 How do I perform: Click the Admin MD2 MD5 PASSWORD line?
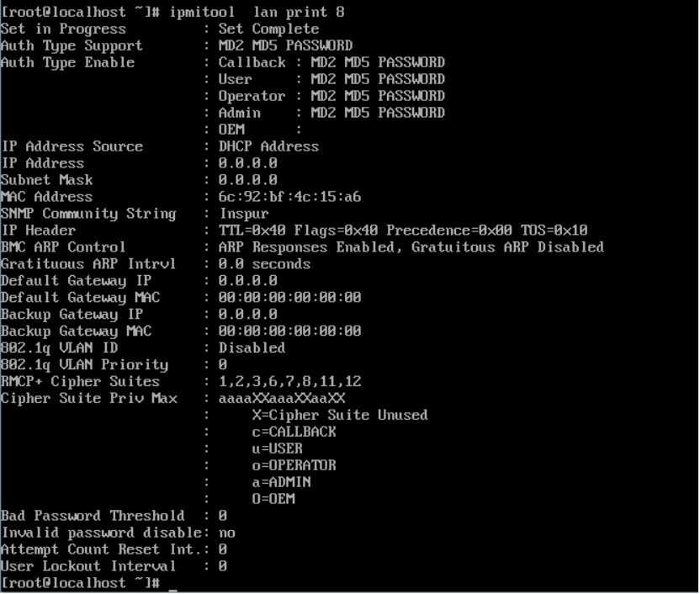coord(331,113)
